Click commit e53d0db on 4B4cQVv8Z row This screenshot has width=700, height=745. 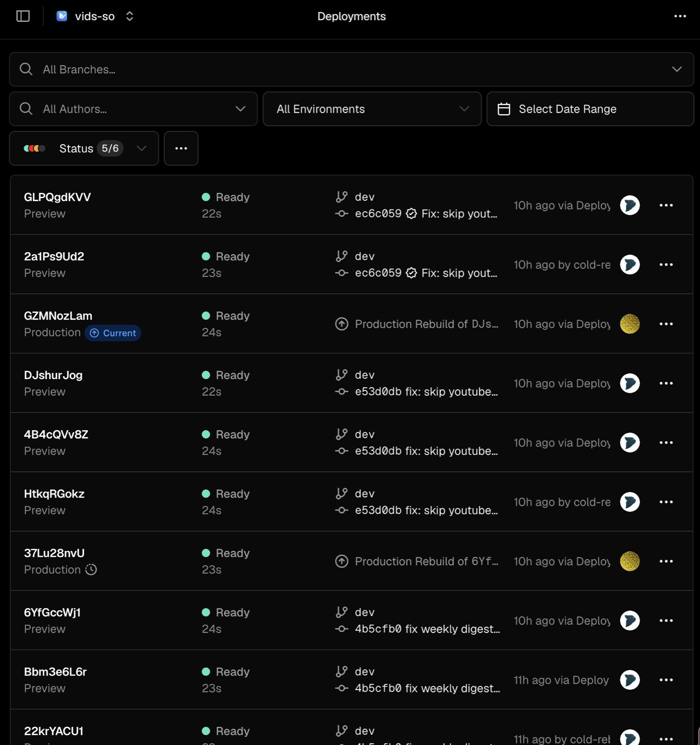click(378, 451)
